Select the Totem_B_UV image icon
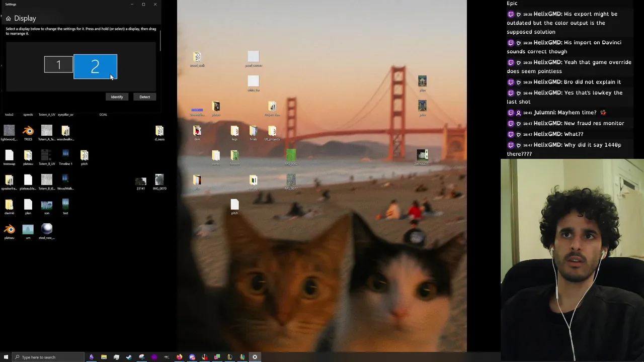The image size is (644, 362). tap(47, 155)
